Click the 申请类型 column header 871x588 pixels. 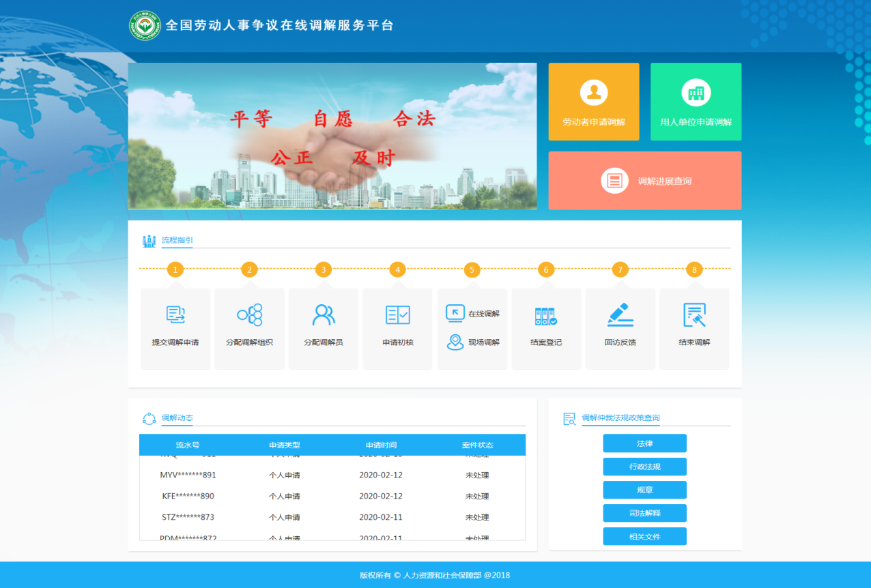click(284, 445)
